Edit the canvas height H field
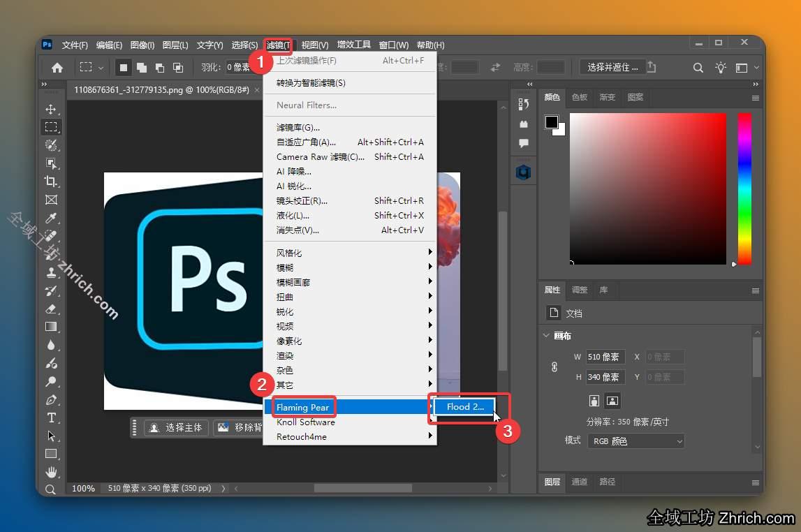This screenshot has width=801, height=532. pos(605,377)
